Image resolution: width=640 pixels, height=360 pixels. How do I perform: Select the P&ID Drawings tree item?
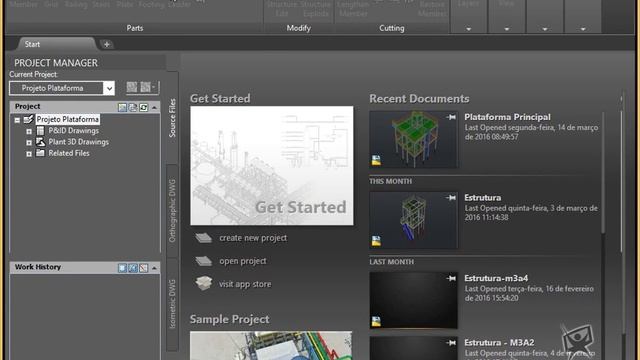click(x=73, y=131)
